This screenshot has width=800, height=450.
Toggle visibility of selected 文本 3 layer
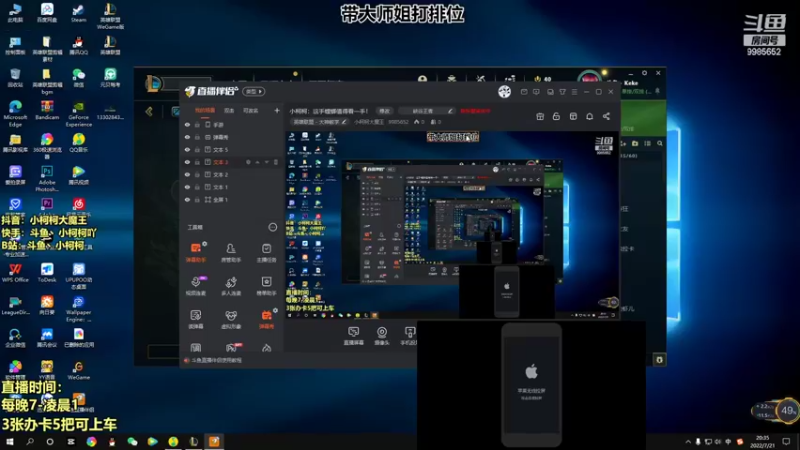click(187, 162)
